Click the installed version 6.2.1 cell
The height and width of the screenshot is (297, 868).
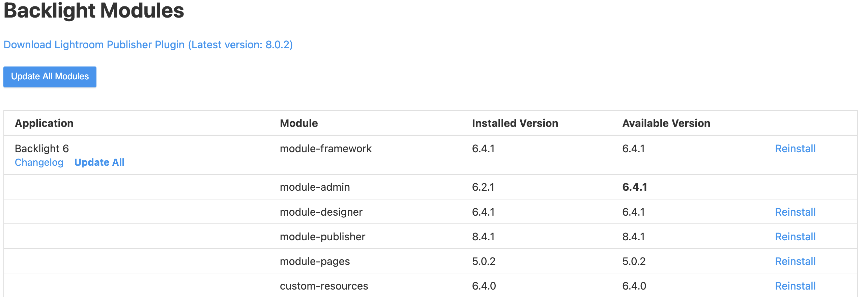point(483,187)
